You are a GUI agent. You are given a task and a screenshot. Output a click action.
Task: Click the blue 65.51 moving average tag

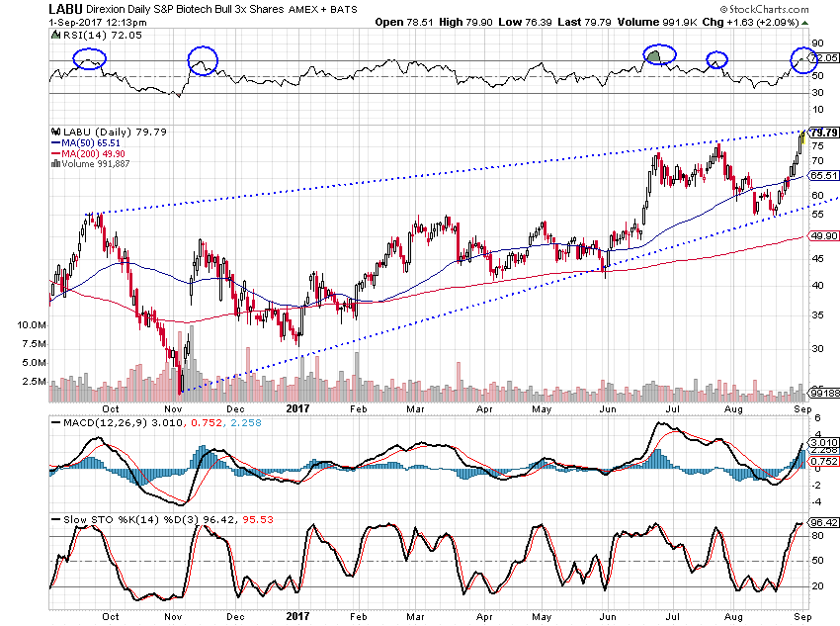click(823, 175)
